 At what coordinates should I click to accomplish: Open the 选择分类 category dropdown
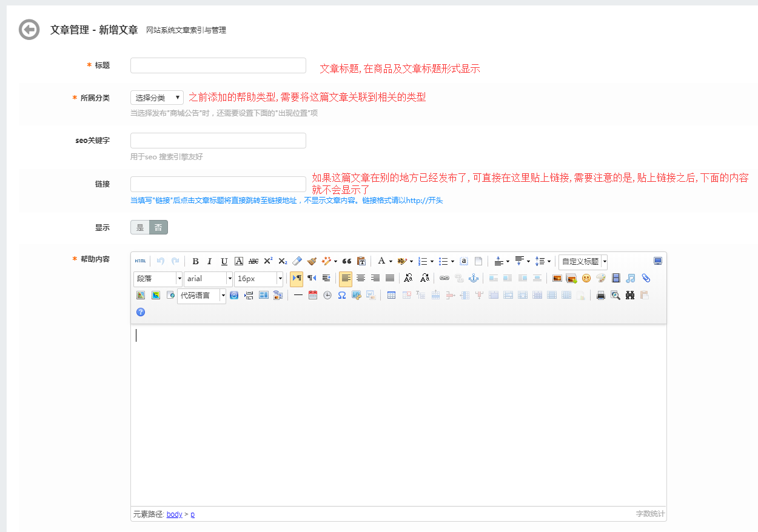click(157, 98)
